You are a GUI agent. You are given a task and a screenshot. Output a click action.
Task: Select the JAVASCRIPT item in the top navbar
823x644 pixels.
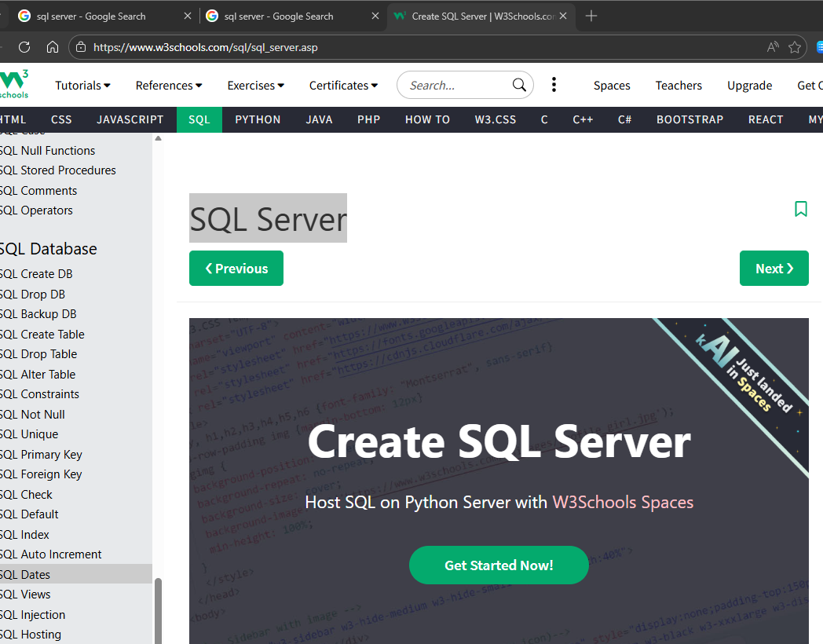tap(130, 119)
